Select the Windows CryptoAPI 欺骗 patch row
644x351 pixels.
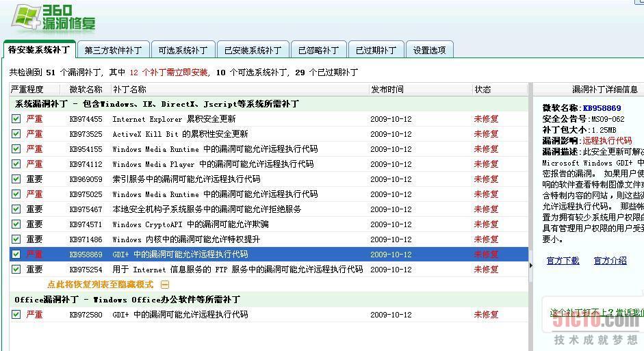pyautogui.click(x=269, y=224)
